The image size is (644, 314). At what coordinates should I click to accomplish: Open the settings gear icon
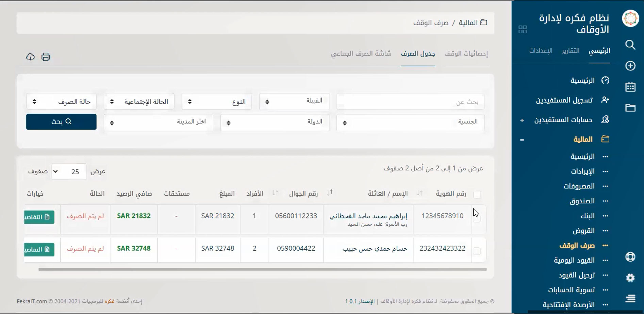point(630,278)
